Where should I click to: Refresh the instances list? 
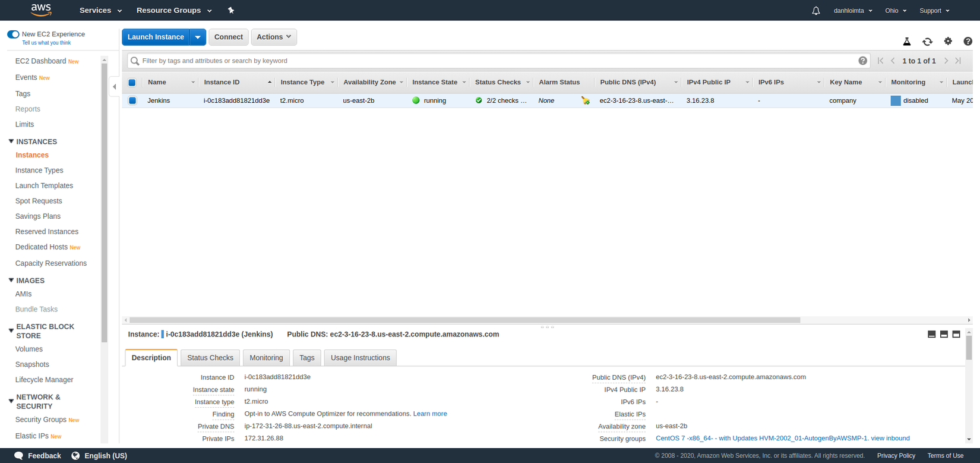coord(927,42)
